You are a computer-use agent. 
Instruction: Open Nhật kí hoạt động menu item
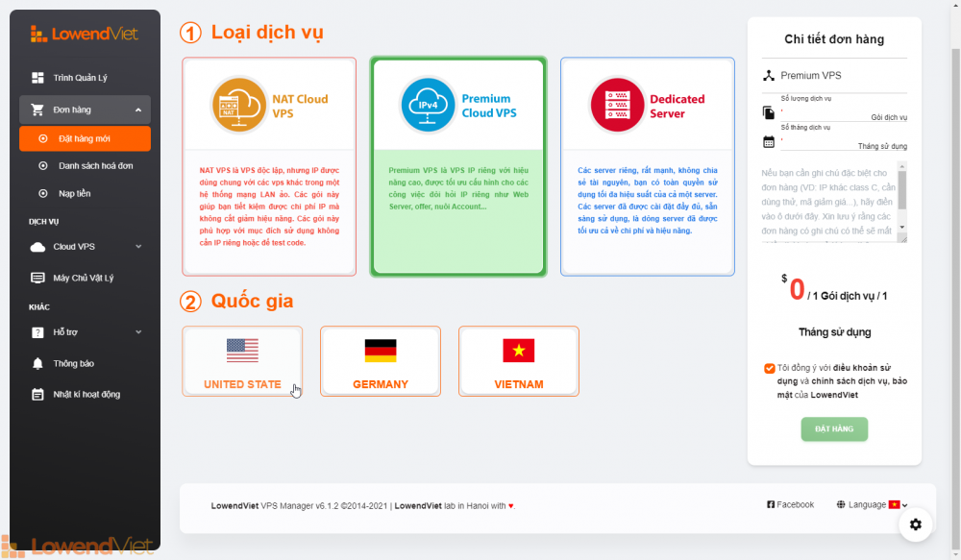point(85,395)
